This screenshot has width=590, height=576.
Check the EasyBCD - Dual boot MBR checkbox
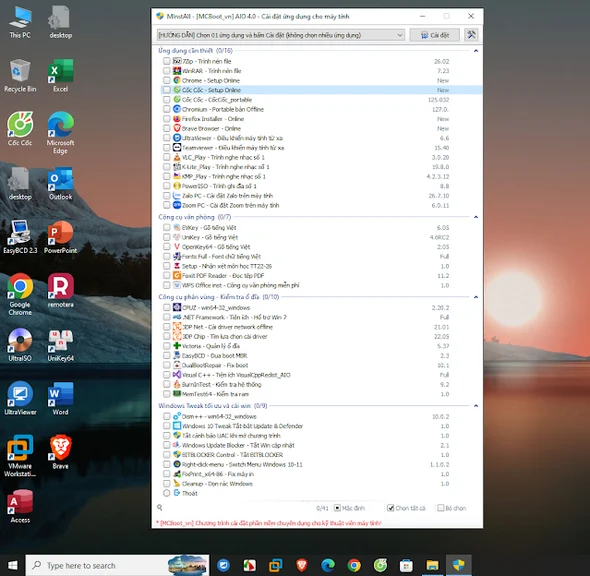coord(167,356)
